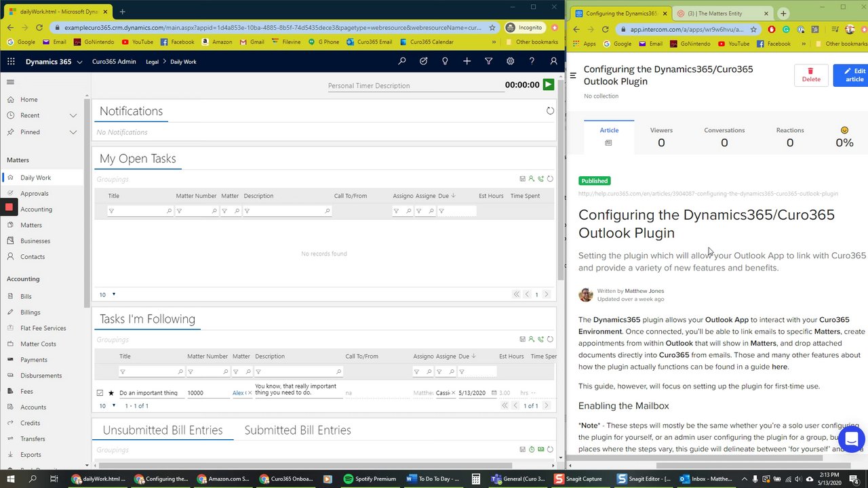Screen dimensions: 868x488
Task: Open the user profile icon in Dynamics
Action: click(x=553, y=61)
